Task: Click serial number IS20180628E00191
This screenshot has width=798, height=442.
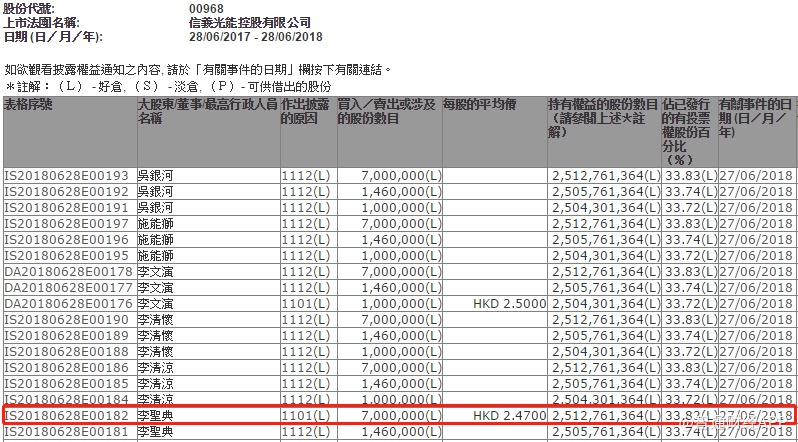Action: click(x=66, y=208)
